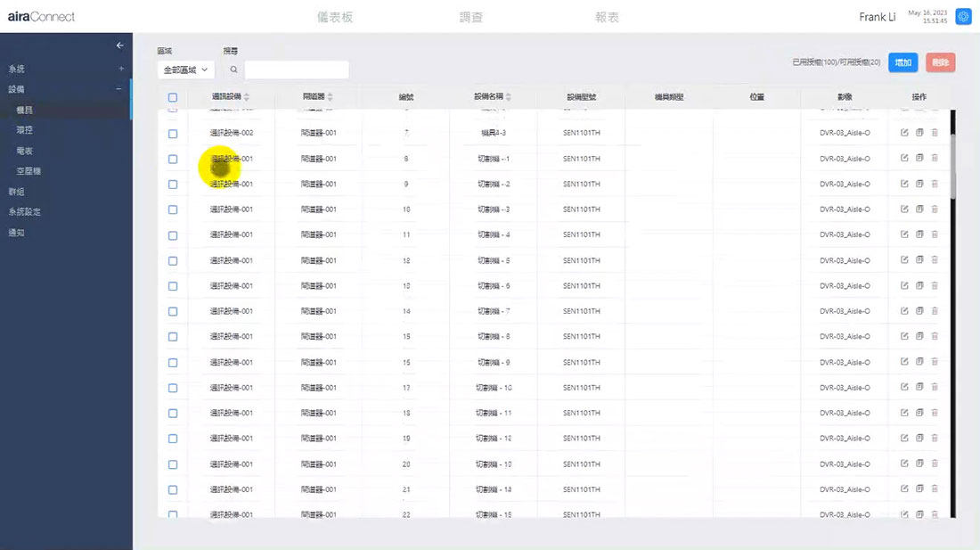Check the box for row number 9
This screenshot has height=550, width=980.
(173, 185)
